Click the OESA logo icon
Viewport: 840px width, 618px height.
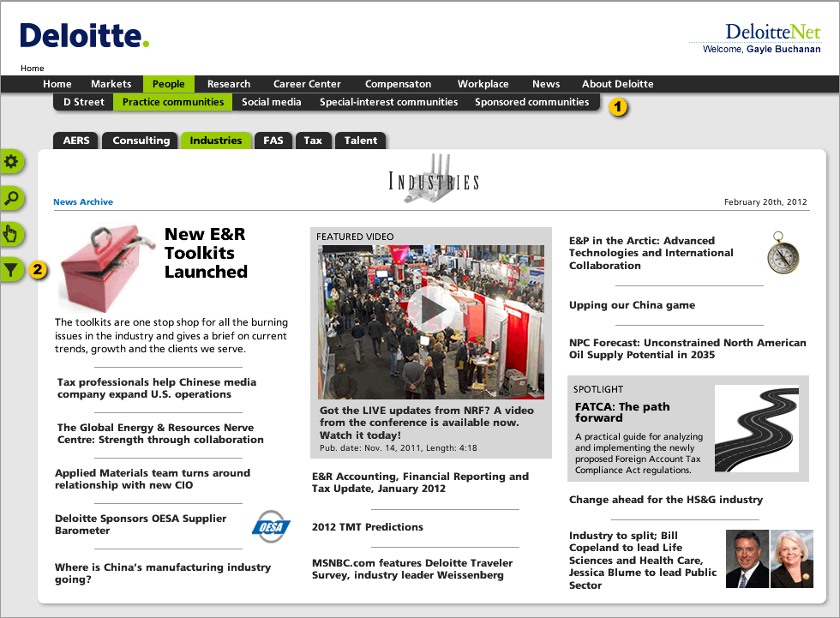point(271,526)
